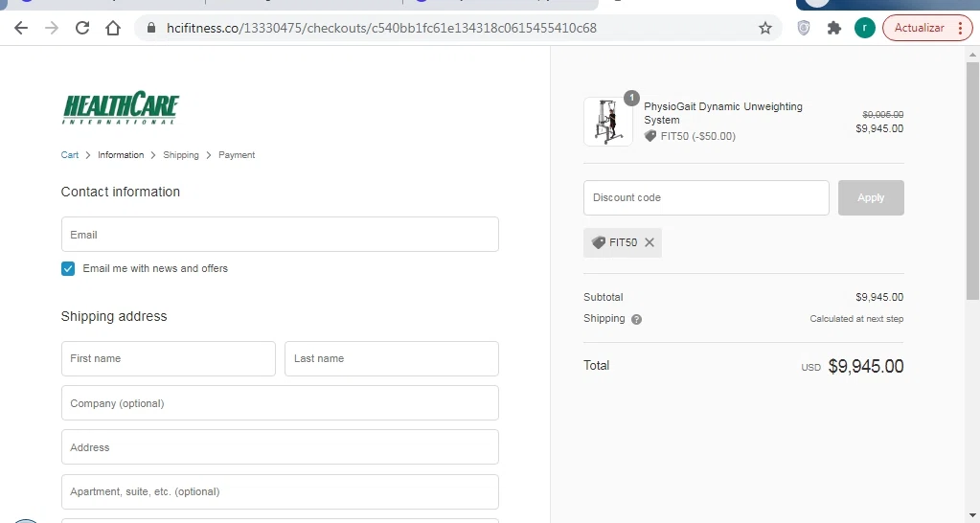
Task: Click the page scrollbar up arrow
Action: pyautogui.click(x=972, y=55)
